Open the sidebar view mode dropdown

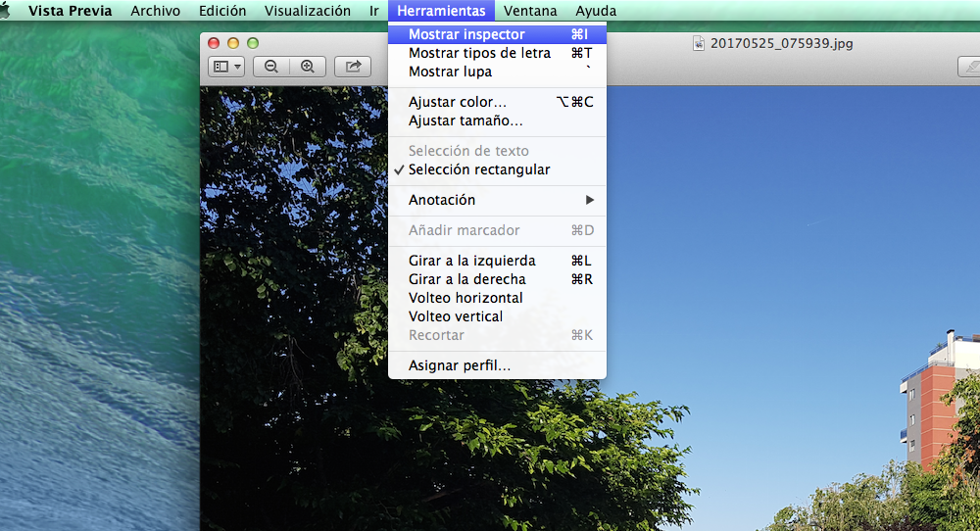pyautogui.click(x=226, y=67)
